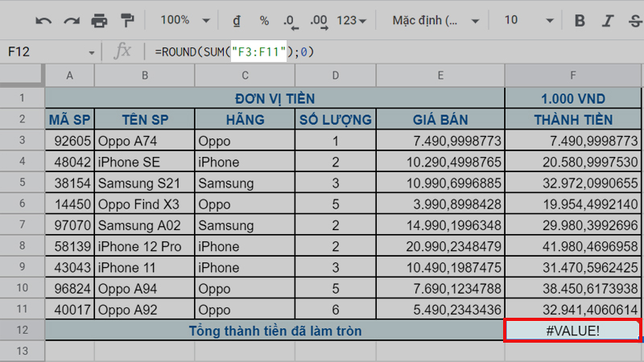Click total cell 19.954,4992140
The height and width of the screenshot is (362, 644).
coord(573,204)
